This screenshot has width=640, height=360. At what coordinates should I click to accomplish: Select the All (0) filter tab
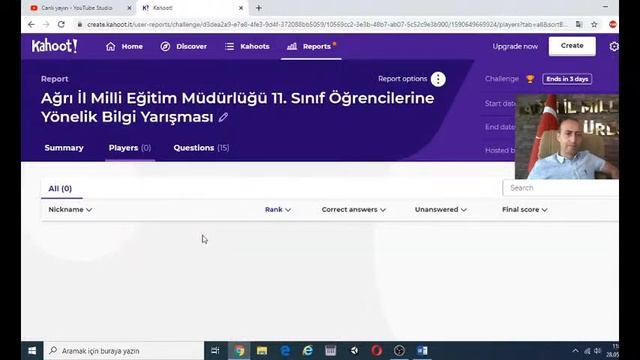click(x=60, y=189)
